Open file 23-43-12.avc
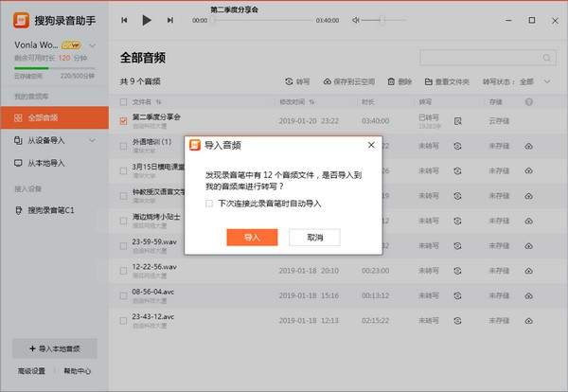Image resolution: width=568 pixels, height=392 pixels. [x=152, y=316]
